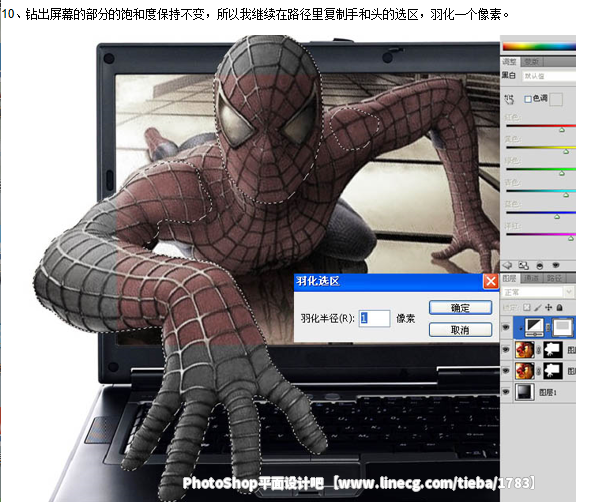Pick a color from the spectrum bar

539,46
